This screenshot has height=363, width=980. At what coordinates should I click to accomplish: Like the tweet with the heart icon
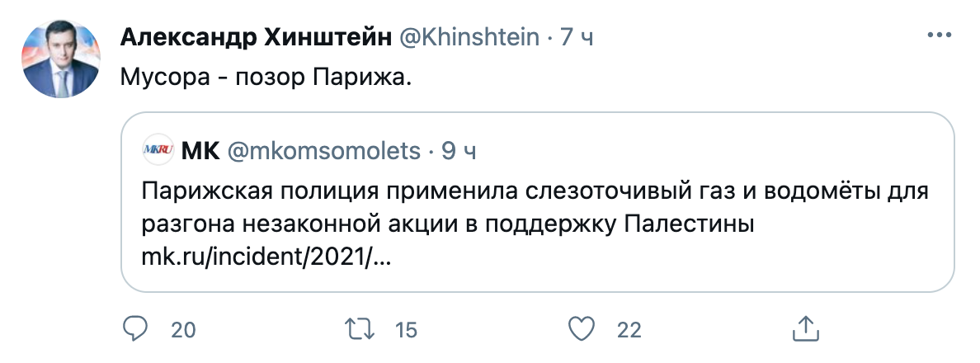pos(583,329)
